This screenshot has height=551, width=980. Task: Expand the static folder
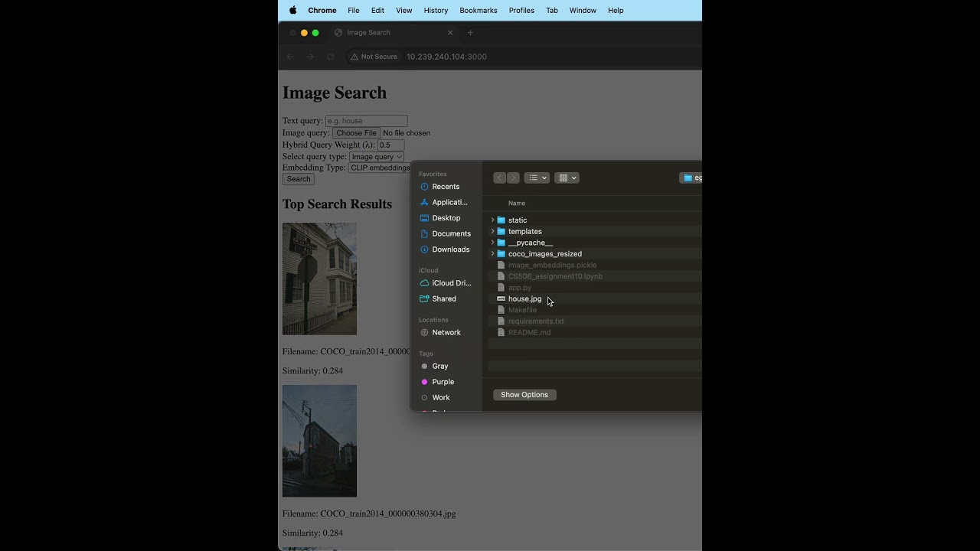click(492, 220)
